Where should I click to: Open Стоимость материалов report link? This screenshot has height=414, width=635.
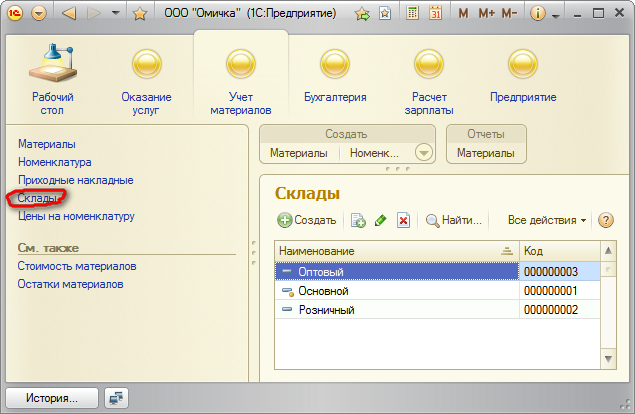[x=77, y=266]
